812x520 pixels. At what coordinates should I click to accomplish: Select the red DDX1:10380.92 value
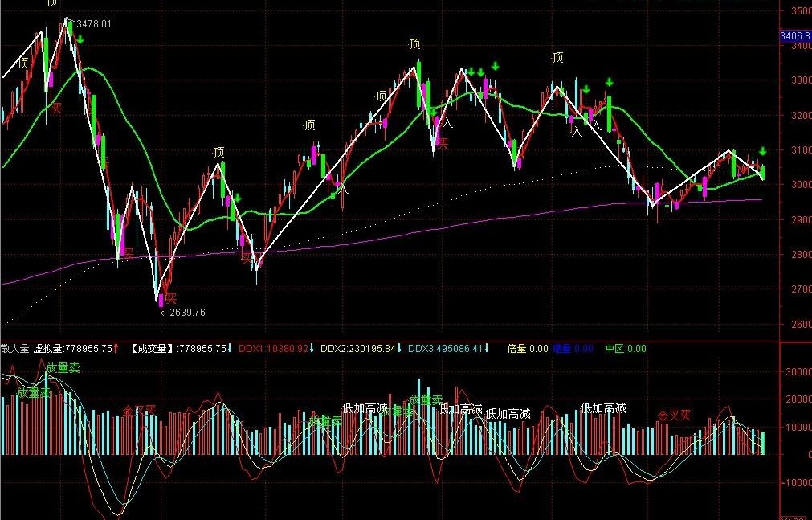[276, 348]
